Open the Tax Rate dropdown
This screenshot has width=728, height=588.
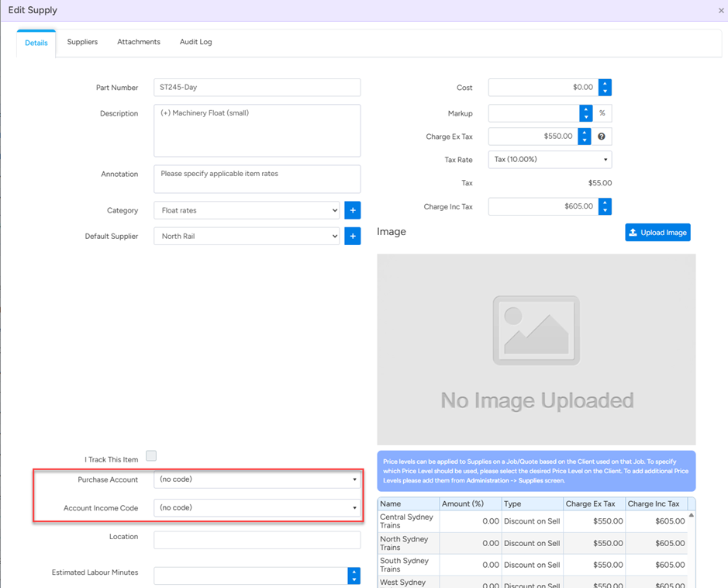pos(550,160)
